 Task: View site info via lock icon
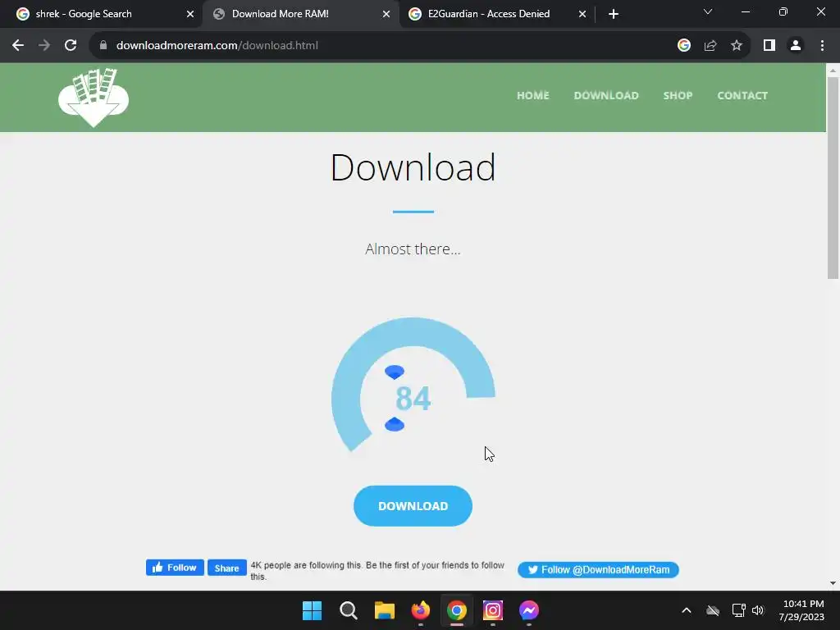103,46
